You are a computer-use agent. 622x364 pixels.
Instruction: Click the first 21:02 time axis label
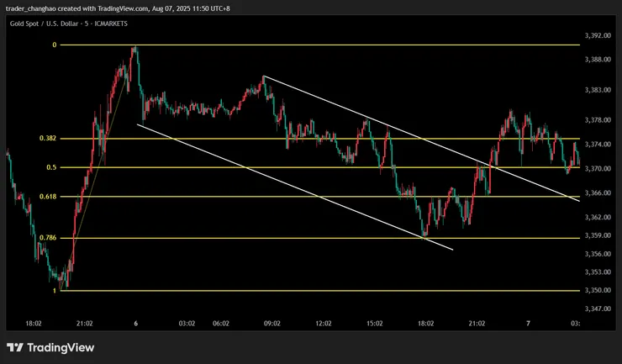pyautogui.click(x=85, y=324)
